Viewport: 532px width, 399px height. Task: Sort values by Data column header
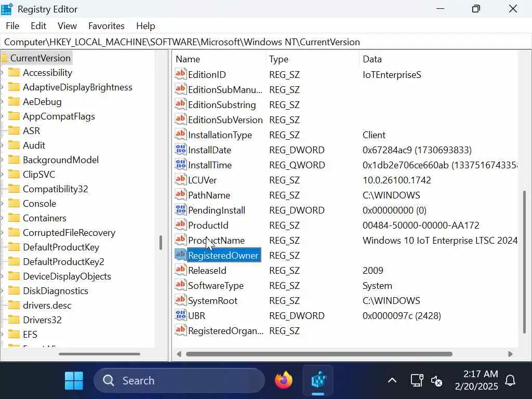438,59
